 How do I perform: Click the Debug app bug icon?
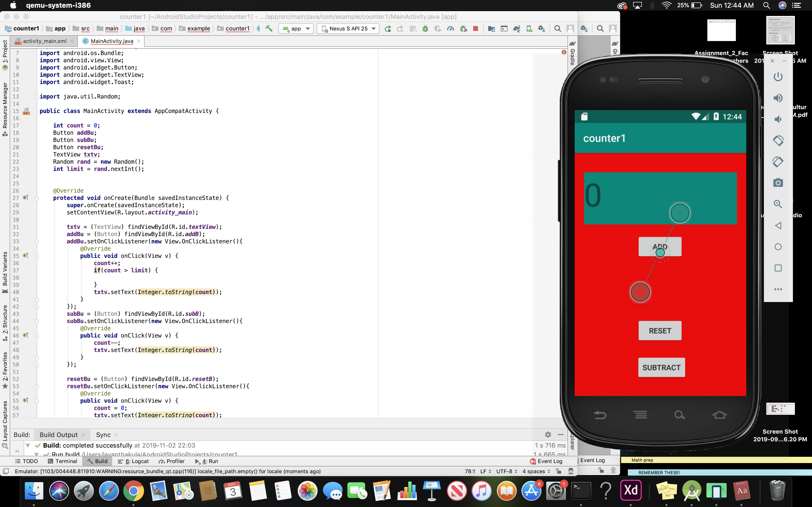425,28
